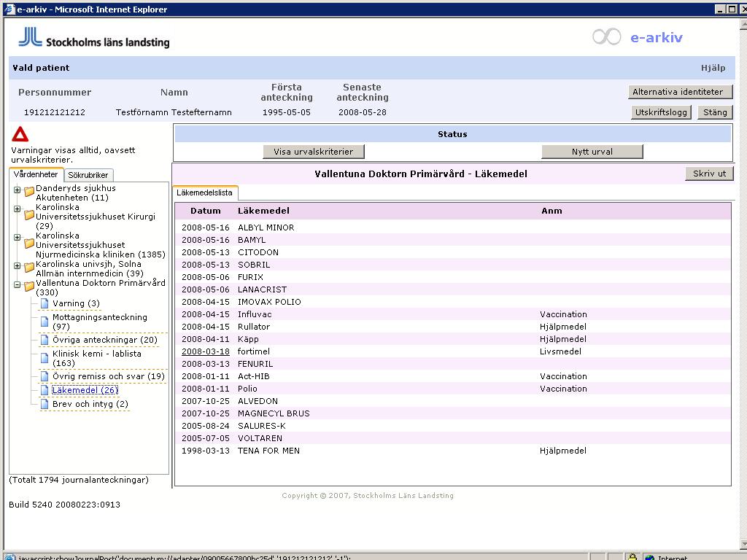Switch to the Vårdenheter tab
The width and height of the screenshot is (747, 560).
[x=36, y=174]
